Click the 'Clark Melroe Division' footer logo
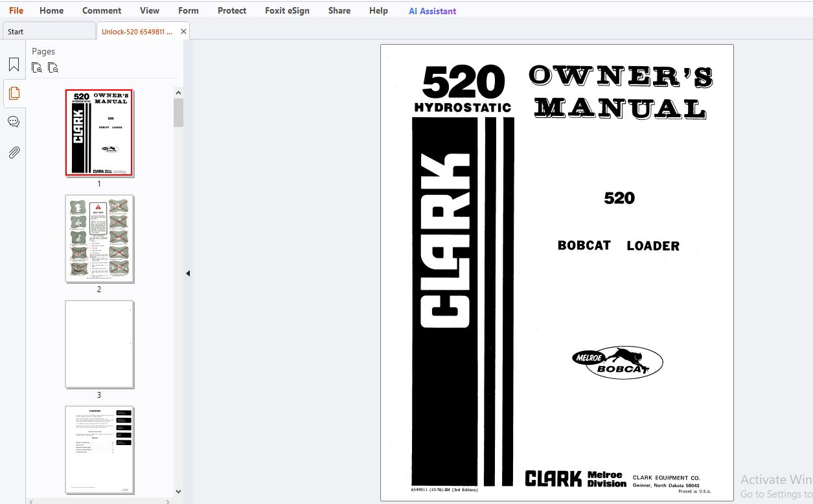813x504 pixels. [576, 479]
